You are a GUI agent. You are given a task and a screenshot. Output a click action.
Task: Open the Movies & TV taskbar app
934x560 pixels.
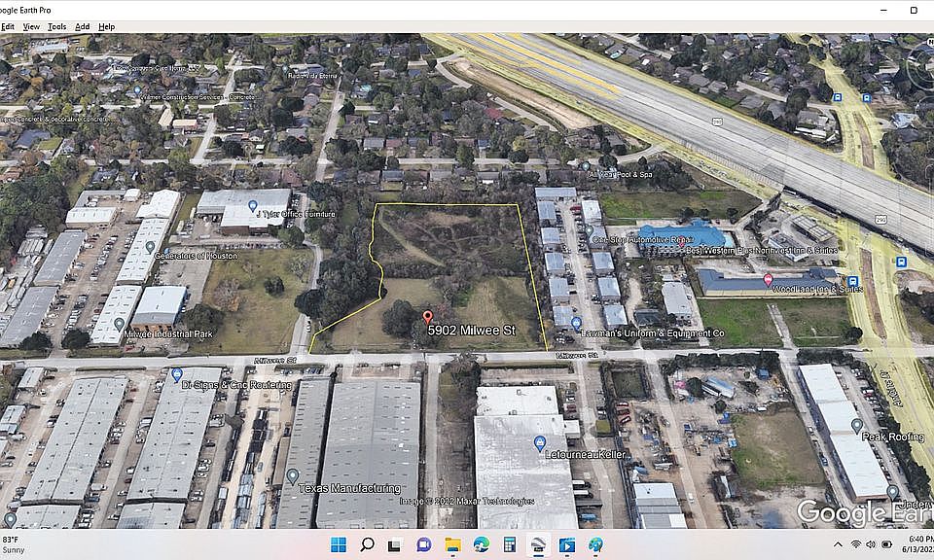click(566, 544)
